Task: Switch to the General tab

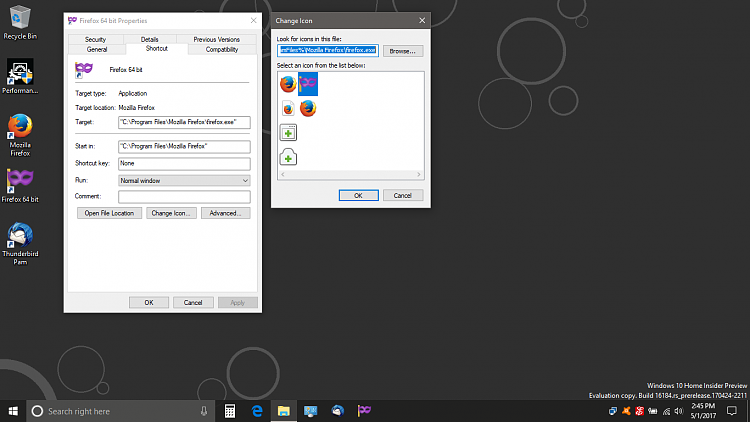Action: coord(97,49)
